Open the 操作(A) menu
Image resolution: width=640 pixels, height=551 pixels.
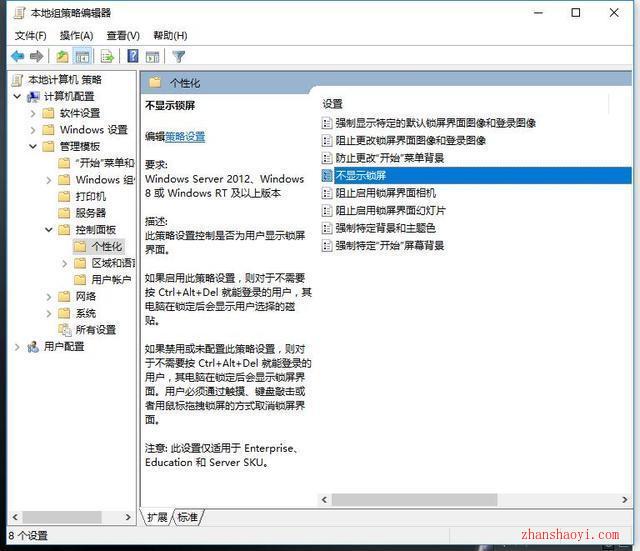(x=76, y=36)
